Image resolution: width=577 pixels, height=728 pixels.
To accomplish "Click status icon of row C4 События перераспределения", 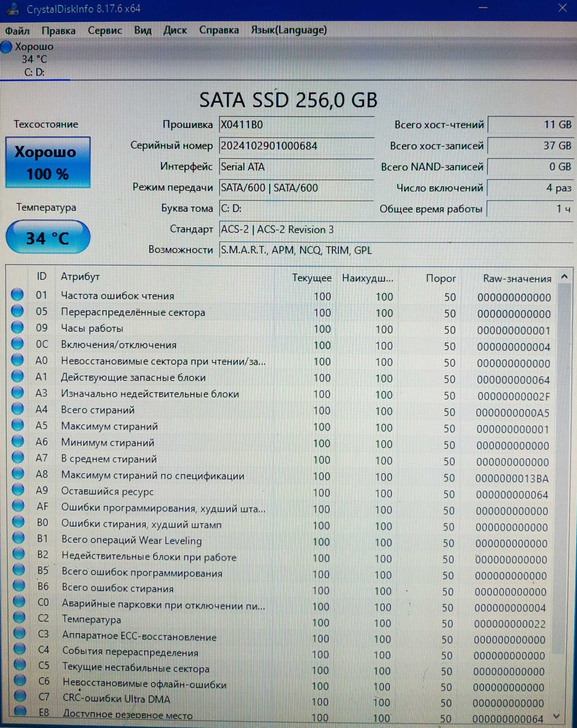I will click(19, 649).
